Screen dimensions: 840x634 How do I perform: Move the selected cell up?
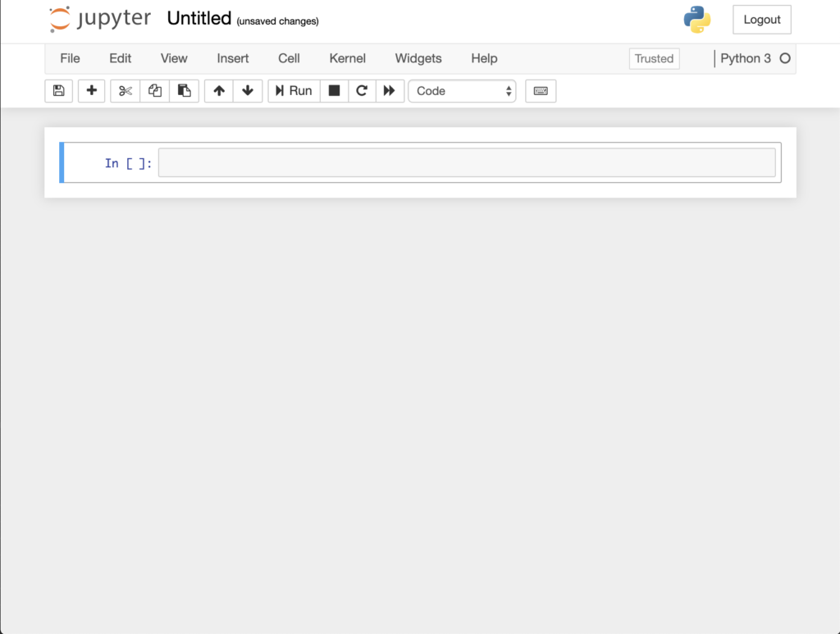pyautogui.click(x=218, y=91)
